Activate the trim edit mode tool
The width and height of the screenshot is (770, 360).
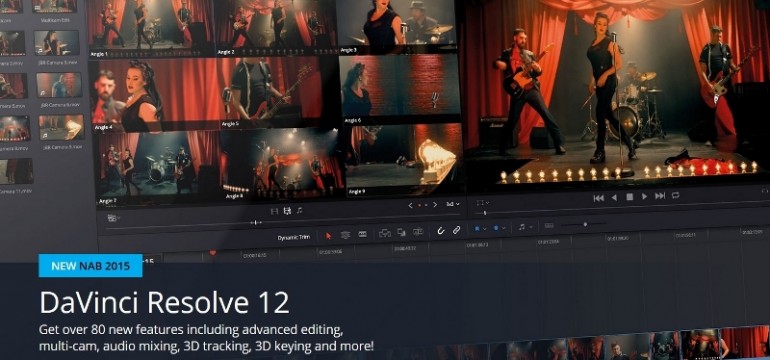click(345, 235)
